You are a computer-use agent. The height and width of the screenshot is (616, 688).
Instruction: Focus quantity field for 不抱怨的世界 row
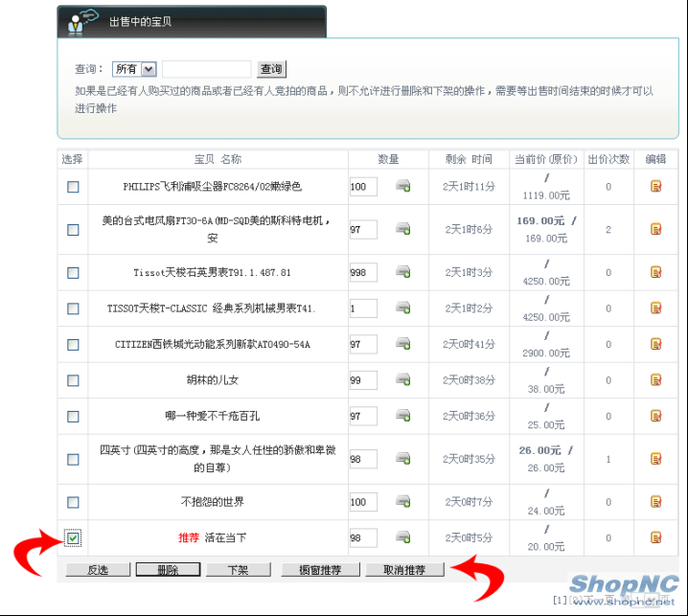click(363, 502)
